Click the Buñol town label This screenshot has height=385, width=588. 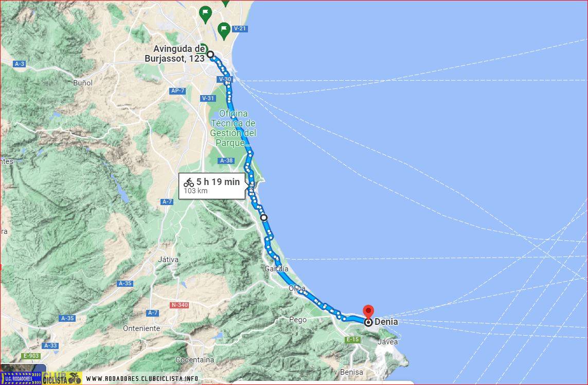(x=82, y=83)
